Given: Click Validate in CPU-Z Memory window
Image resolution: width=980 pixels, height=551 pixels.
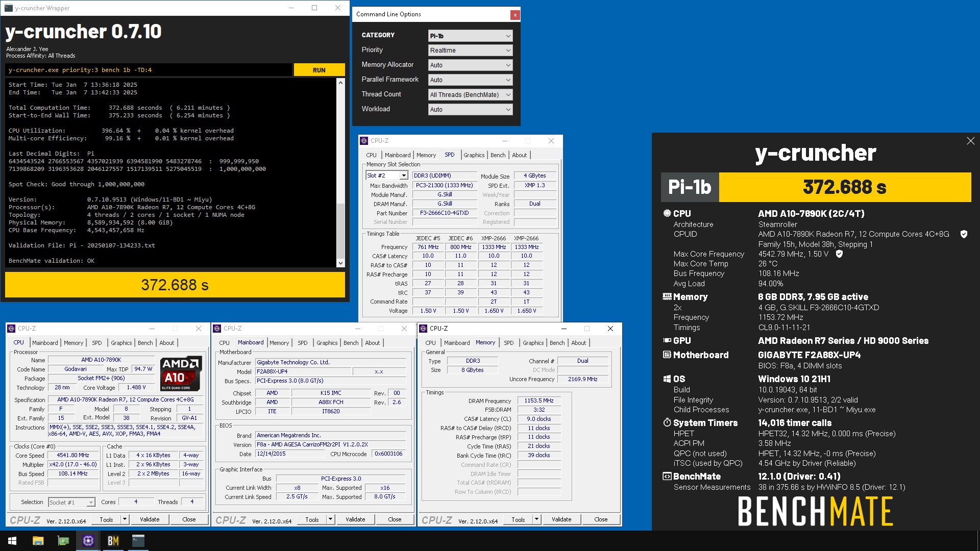Looking at the screenshot, I should coord(561,519).
